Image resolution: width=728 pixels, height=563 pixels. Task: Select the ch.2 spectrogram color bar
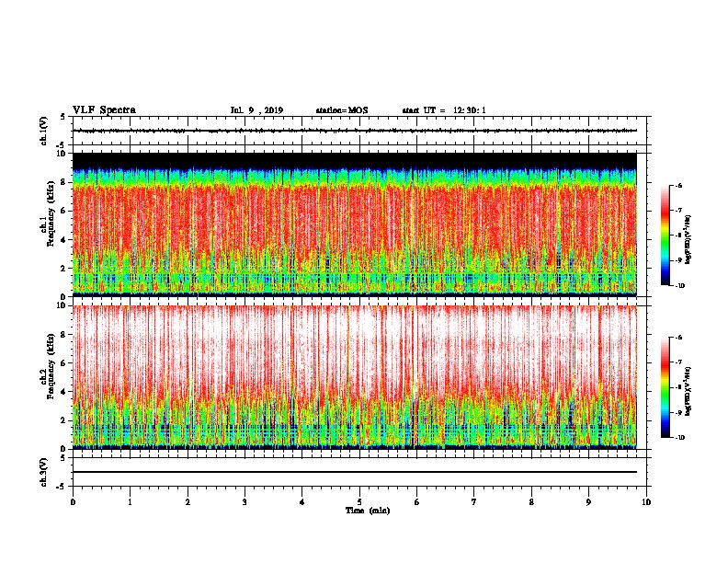click(x=665, y=387)
